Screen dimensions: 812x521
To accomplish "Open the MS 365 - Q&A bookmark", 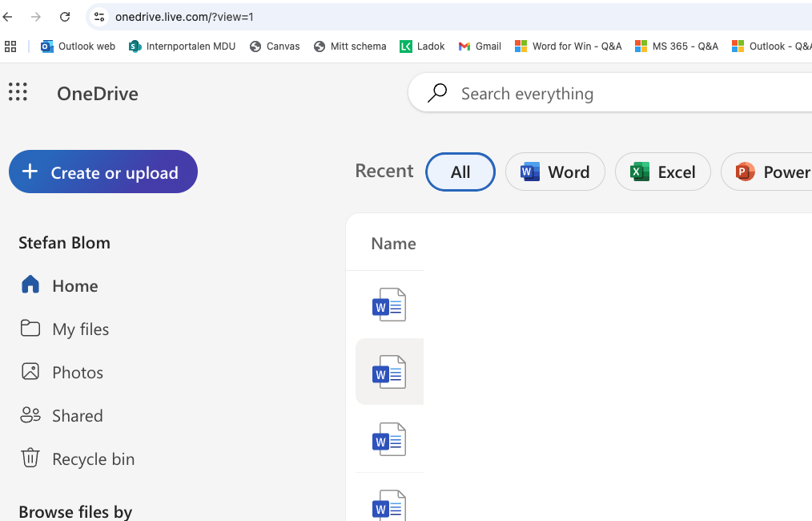I will [x=677, y=46].
